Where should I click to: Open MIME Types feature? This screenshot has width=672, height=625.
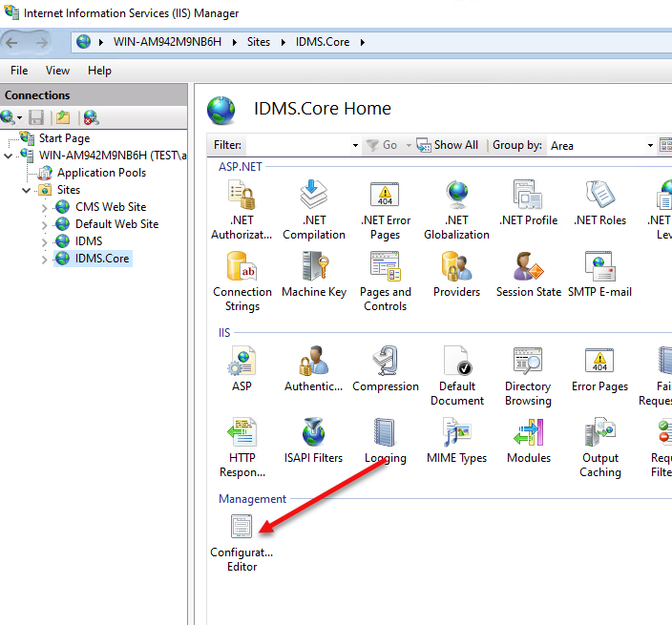coord(456,441)
